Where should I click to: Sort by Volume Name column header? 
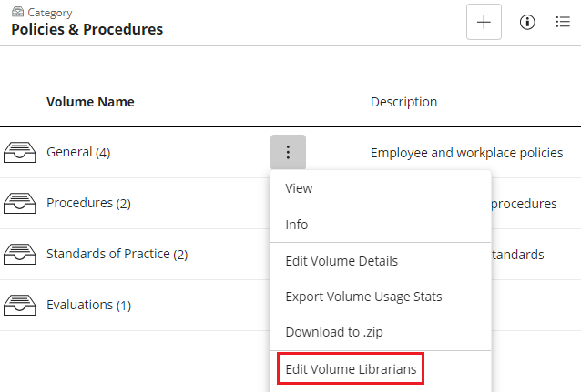pos(90,102)
